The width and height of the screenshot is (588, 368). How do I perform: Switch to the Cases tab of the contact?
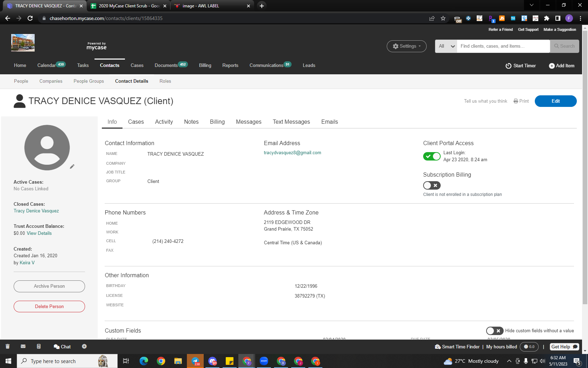pyautogui.click(x=136, y=122)
